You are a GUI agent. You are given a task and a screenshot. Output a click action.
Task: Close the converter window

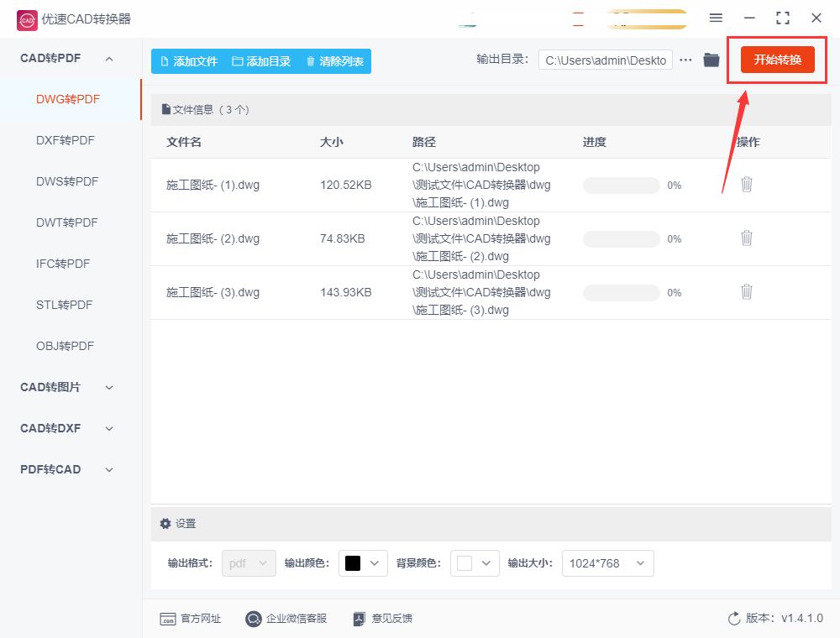(816, 18)
